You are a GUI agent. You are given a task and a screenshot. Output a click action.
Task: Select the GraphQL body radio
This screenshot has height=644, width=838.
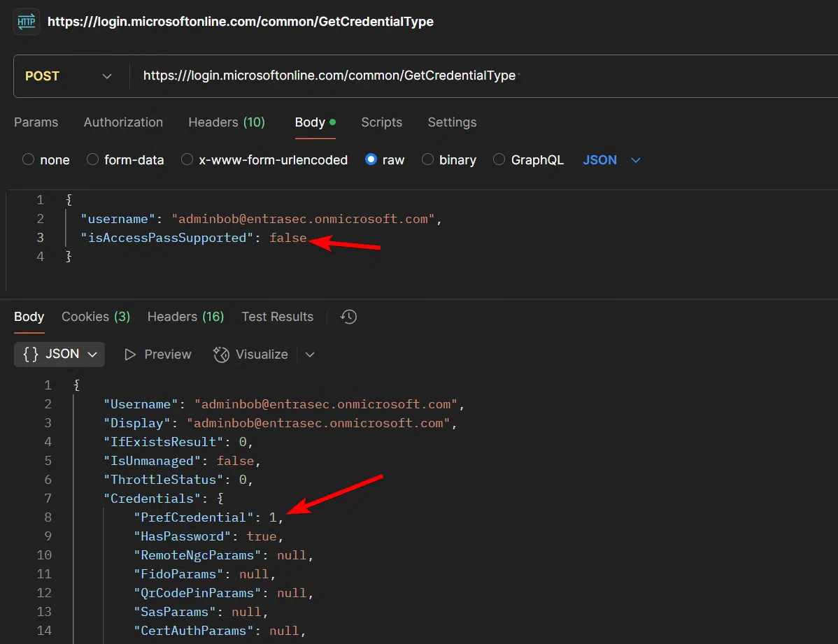pos(499,159)
